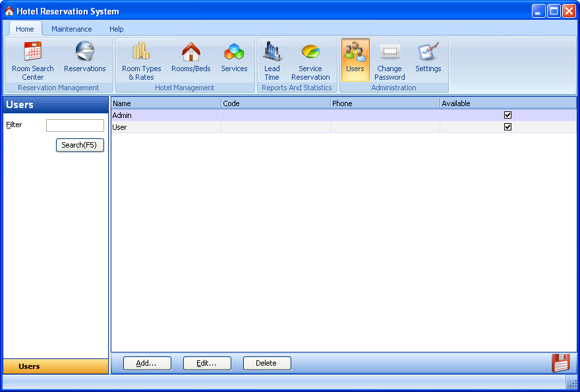The width and height of the screenshot is (580, 392).
Task: Open the Help tab
Action: [x=117, y=29]
